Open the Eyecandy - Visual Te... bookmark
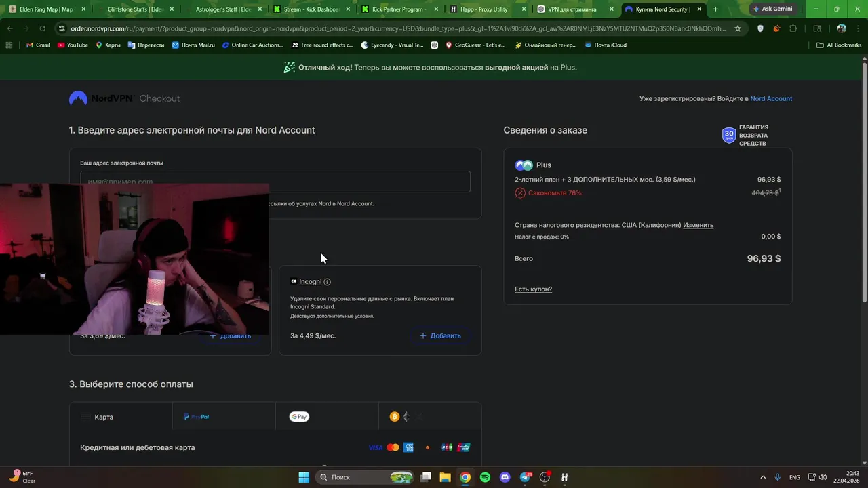Viewport: 868px width, 488px height. tap(393, 45)
